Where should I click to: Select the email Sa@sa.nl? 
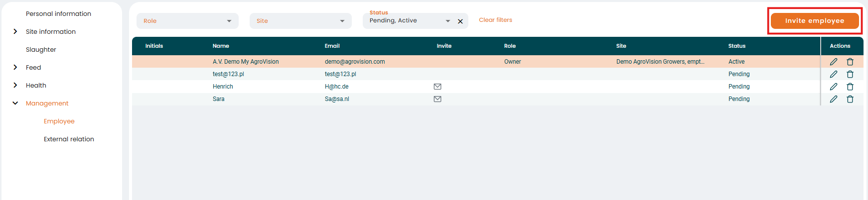(x=337, y=99)
